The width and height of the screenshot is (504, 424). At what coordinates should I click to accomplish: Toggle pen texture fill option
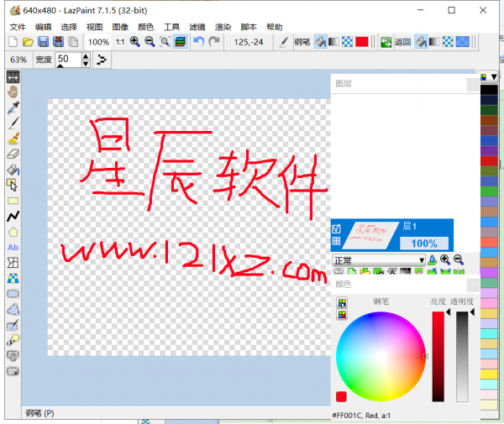click(x=347, y=42)
